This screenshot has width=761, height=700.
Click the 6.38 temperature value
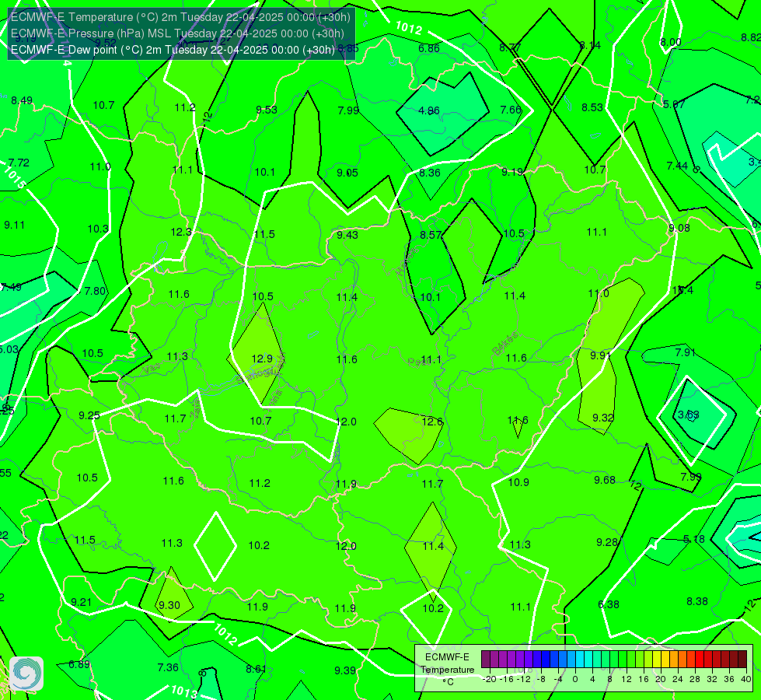pyautogui.click(x=608, y=605)
